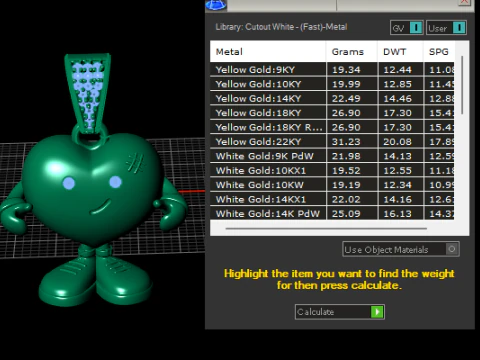Click the 16.13 DWT cell
The width and height of the screenshot is (480, 360).
click(401, 213)
